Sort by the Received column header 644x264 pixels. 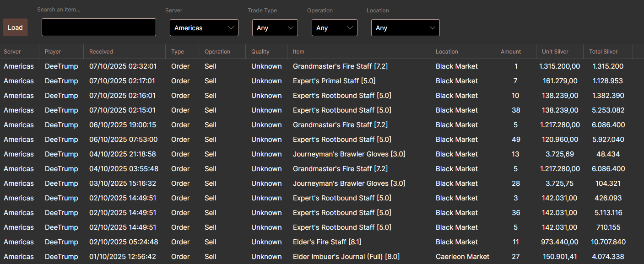[101, 52]
